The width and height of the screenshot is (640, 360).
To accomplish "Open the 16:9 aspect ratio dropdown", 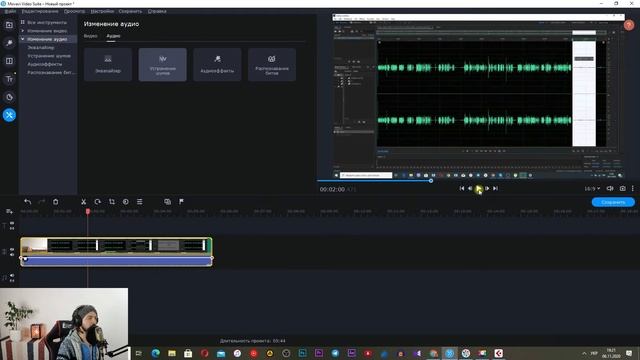I will coord(592,189).
